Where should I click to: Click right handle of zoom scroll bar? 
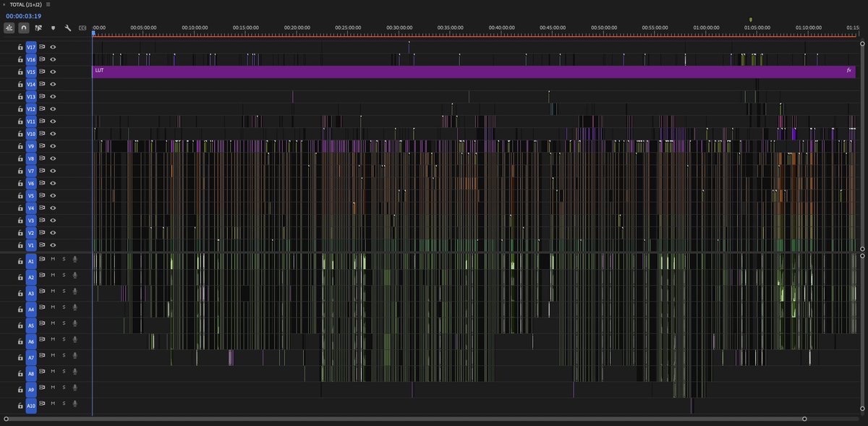[x=804, y=419]
